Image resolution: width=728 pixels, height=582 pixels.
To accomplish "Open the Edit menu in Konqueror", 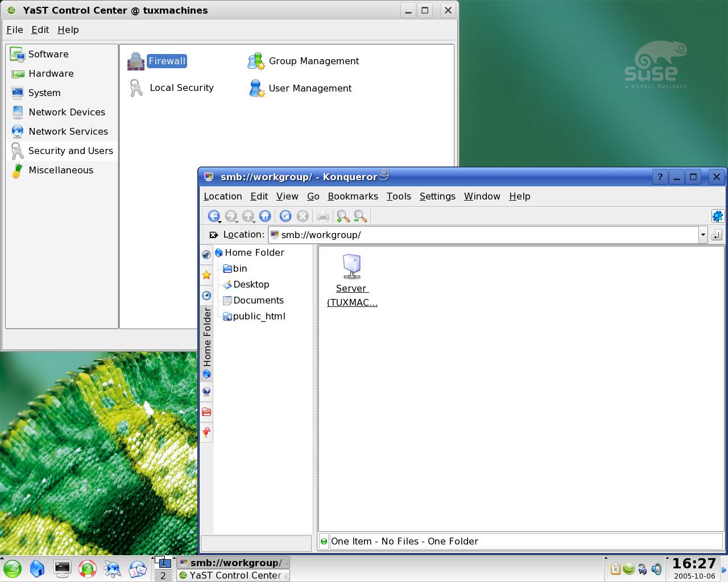I will click(x=259, y=196).
